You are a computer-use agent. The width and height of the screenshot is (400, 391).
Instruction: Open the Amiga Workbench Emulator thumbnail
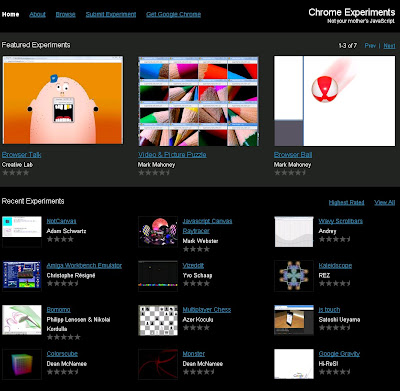point(22,276)
